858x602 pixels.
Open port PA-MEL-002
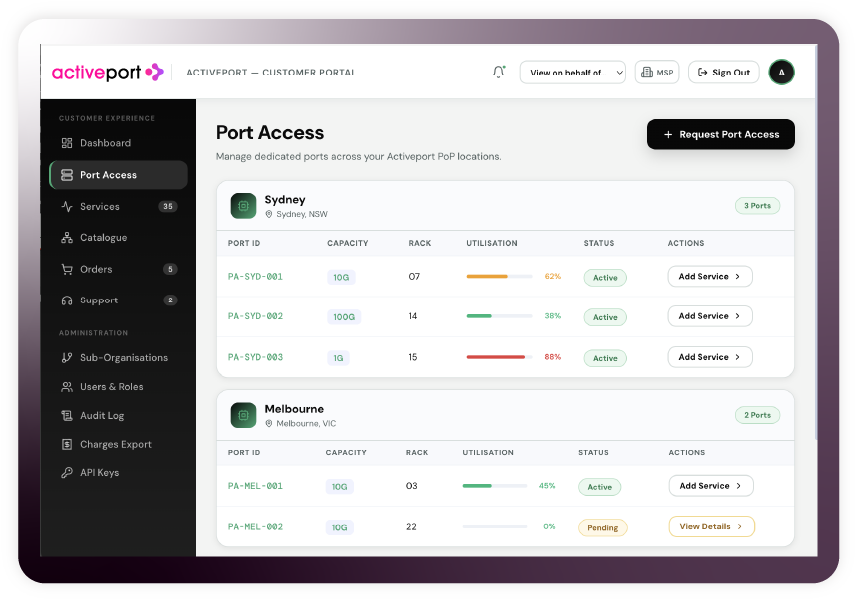click(255, 527)
